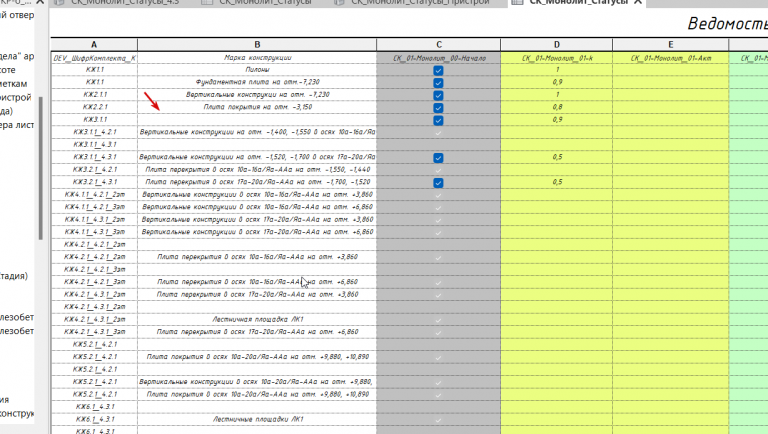Click the СК_01-Монолит_01-Акт header cell
The height and width of the screenshot is (434, 768).
(x=671, y=58)
